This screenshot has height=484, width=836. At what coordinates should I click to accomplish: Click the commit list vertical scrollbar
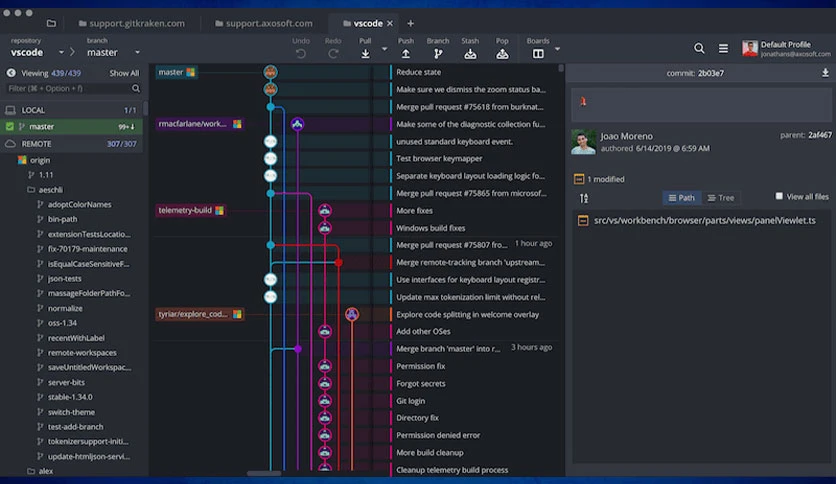click(561, 68)
